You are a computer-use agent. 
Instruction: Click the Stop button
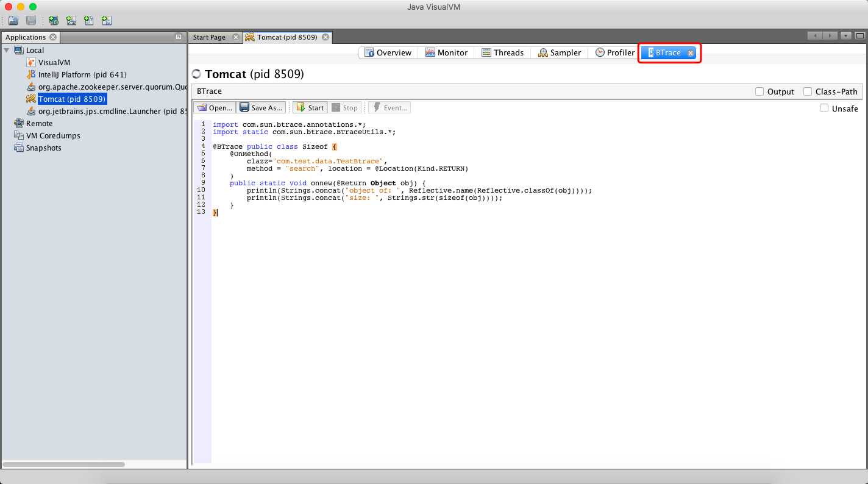pyautogui.click(x=345, y=108)
